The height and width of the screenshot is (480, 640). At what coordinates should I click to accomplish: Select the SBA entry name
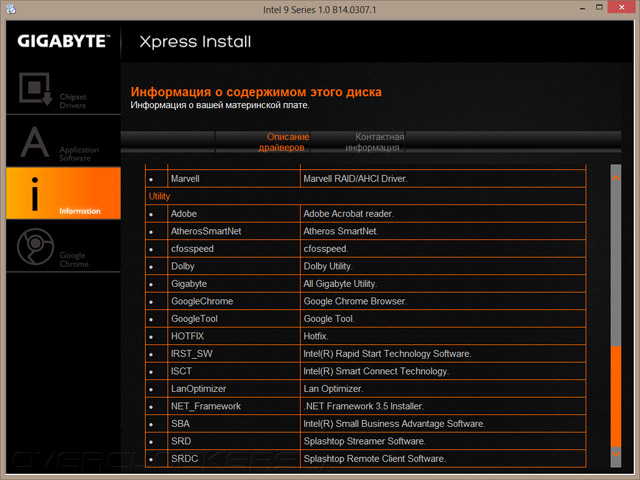click(180, 424)
